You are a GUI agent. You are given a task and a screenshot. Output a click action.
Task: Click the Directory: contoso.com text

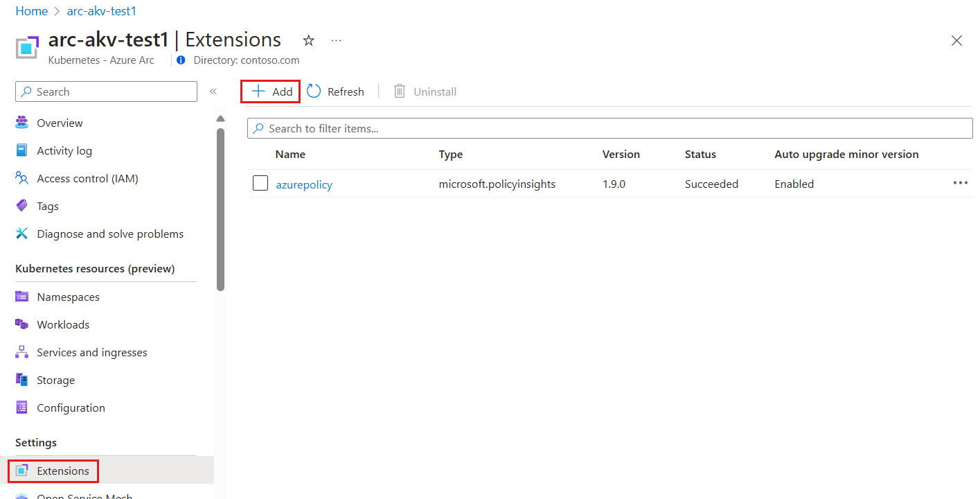coord(247,60)
